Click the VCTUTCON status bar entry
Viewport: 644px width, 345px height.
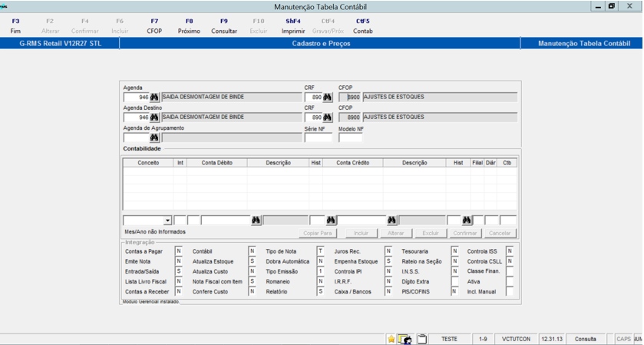tap(517, 340)
